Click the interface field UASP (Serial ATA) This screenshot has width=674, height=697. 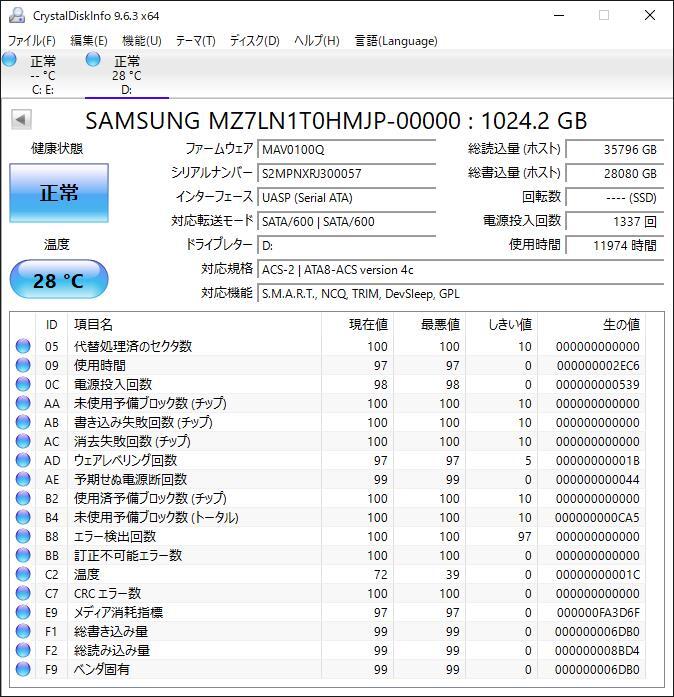[346, 197]
